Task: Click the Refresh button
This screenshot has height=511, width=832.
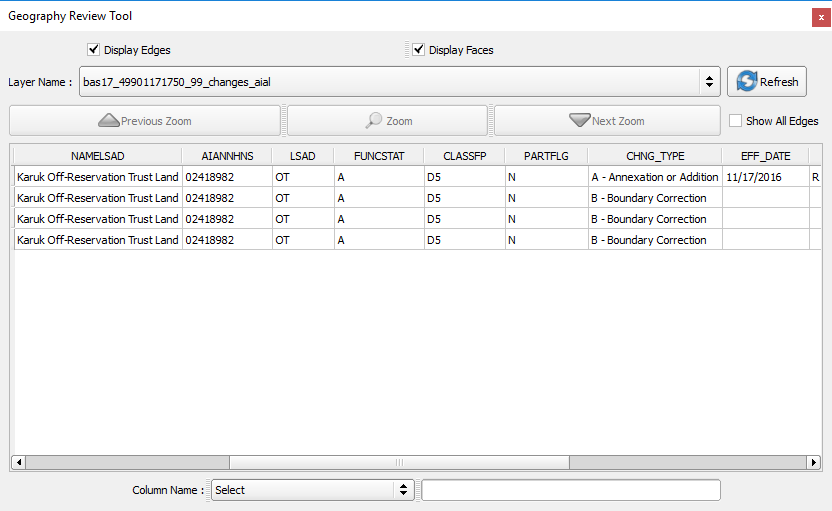Action: 766,82
